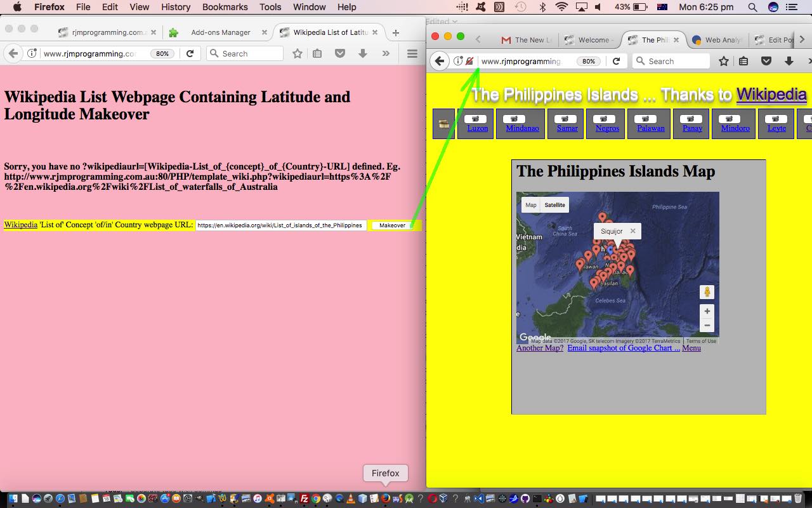Bookmark this page with star in left window
This screenshot has width=812, height=508.
298,53
